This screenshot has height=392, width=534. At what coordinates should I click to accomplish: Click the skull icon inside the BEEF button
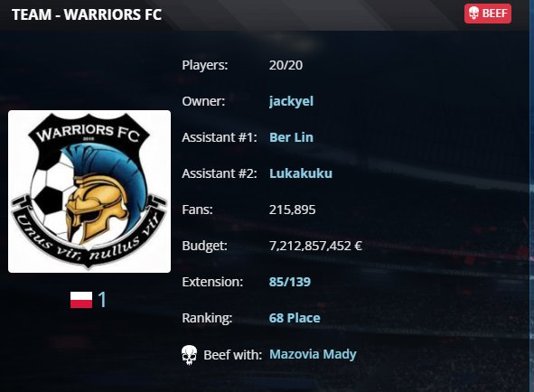473,14
